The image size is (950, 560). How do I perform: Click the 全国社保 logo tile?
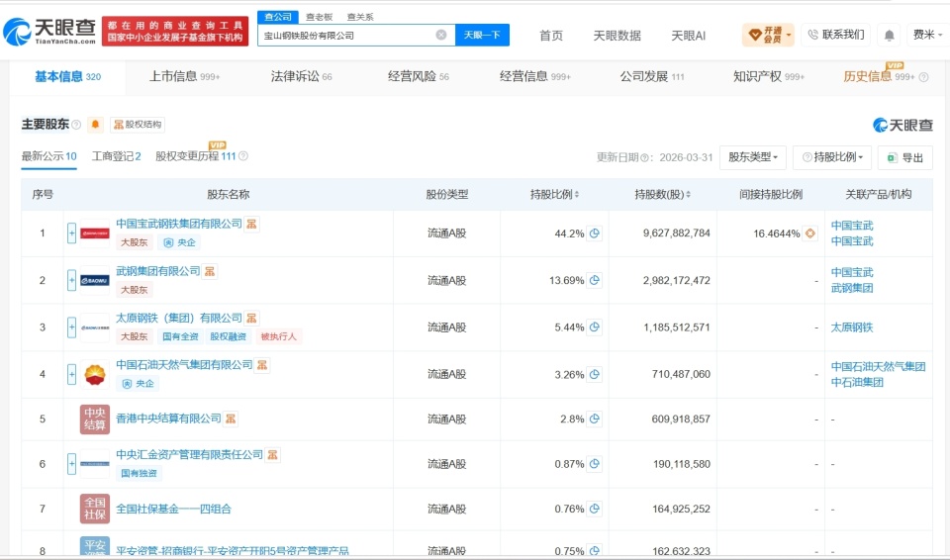(x=95, y=509)
